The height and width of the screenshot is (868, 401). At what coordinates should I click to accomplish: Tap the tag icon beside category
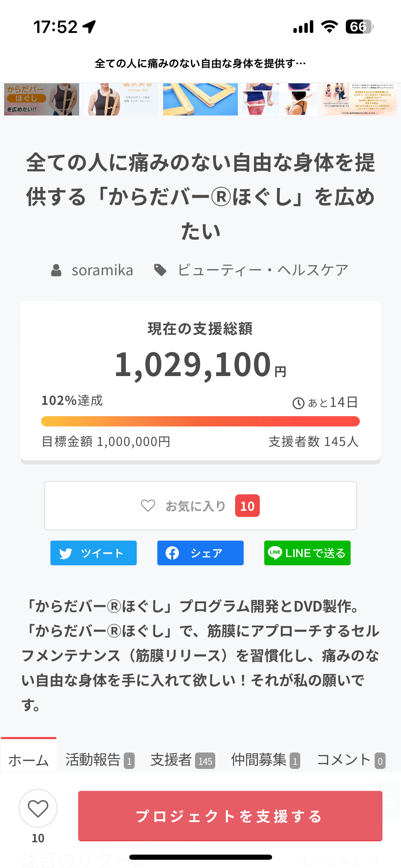(x=160, y=270)
